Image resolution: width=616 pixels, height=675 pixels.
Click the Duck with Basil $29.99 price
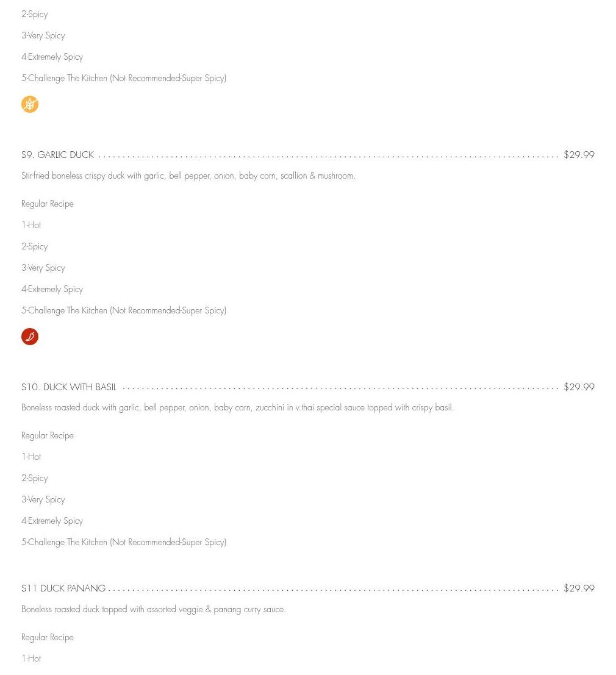point(579,387)
